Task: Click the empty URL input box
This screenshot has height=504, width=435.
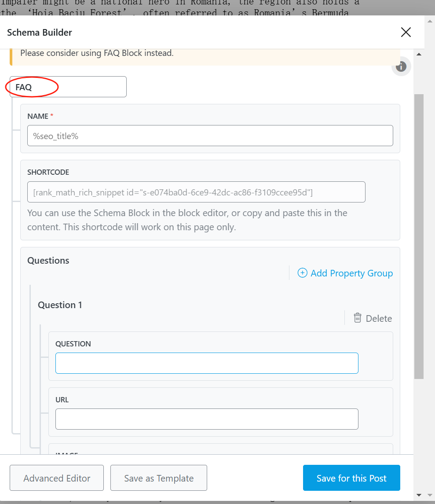Action: [207, 419]
